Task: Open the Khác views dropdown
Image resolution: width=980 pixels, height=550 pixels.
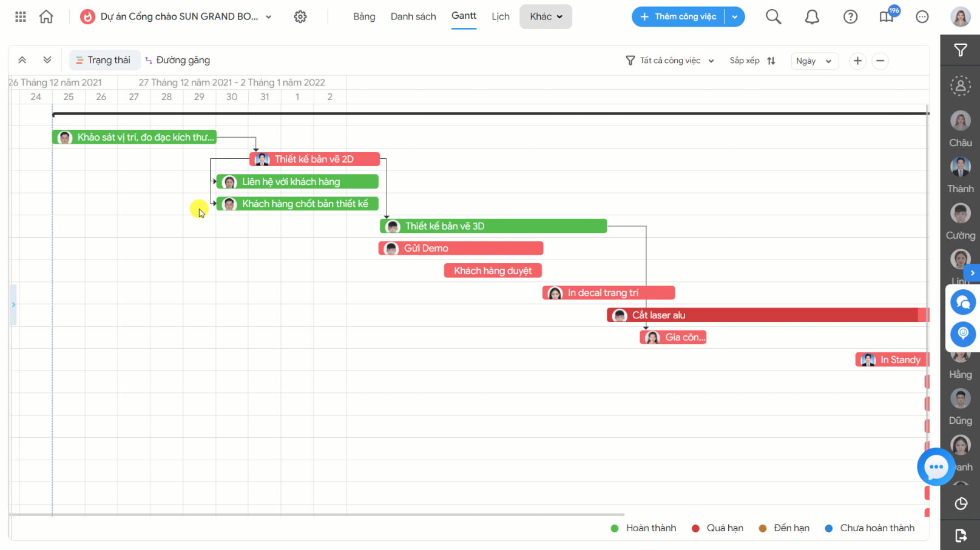Action: (546, 17)
